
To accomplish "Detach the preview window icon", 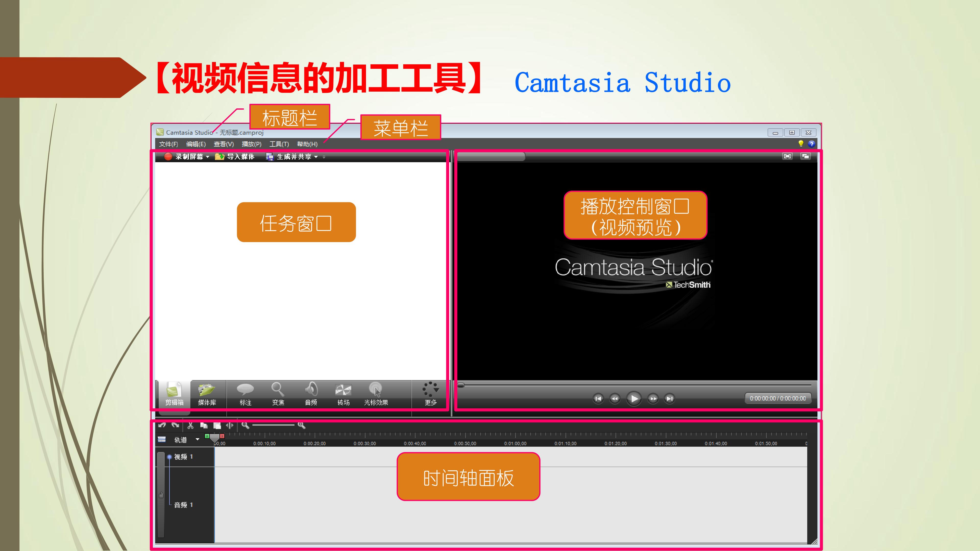I will 805,156.
